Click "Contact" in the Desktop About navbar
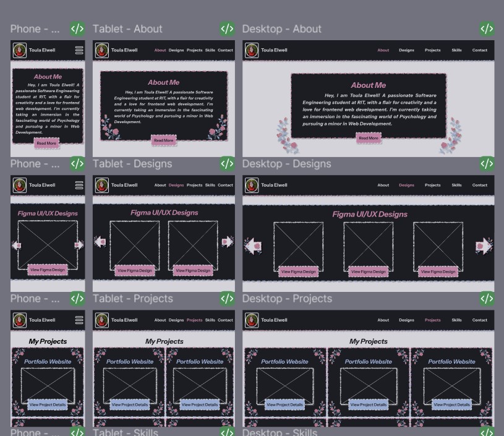This screenshot has width=504, height=436. (479, 50)
